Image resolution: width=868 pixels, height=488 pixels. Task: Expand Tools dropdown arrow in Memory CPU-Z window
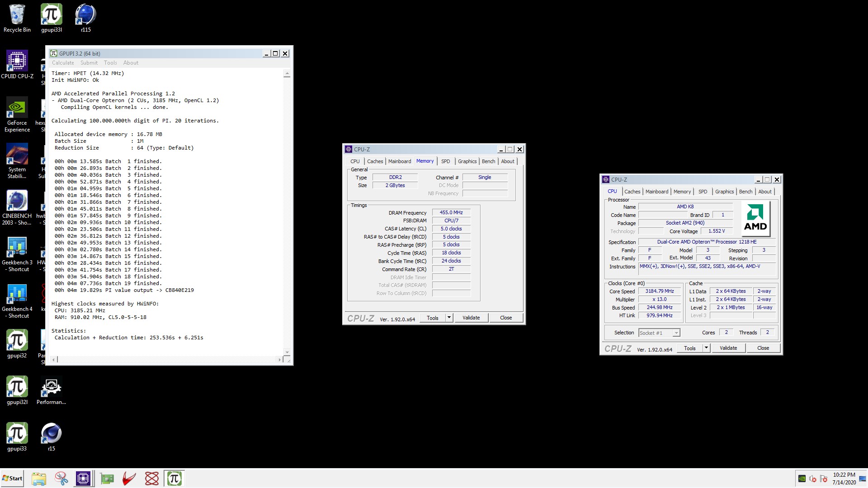449,318
